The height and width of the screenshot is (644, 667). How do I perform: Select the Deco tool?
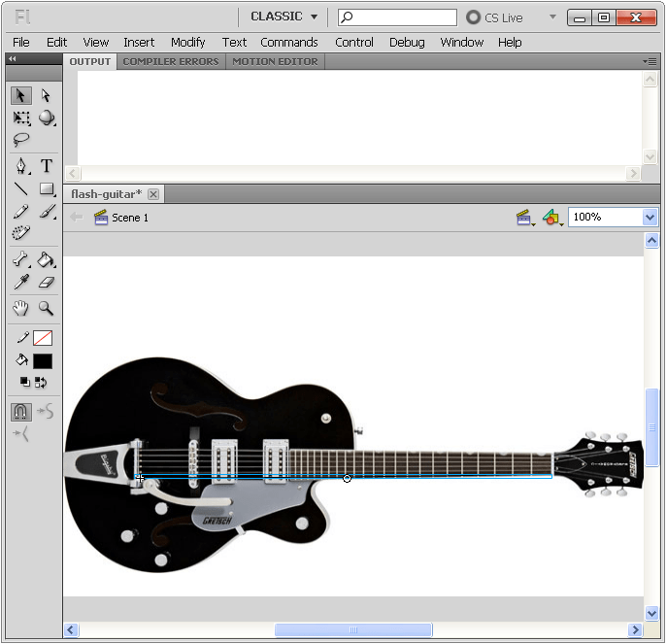[x=21, y=233]
